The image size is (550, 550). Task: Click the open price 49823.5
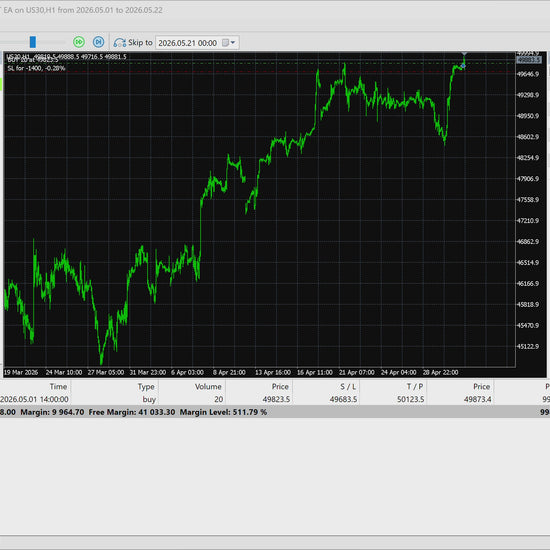pyautogui.click(x=276, y=399)
